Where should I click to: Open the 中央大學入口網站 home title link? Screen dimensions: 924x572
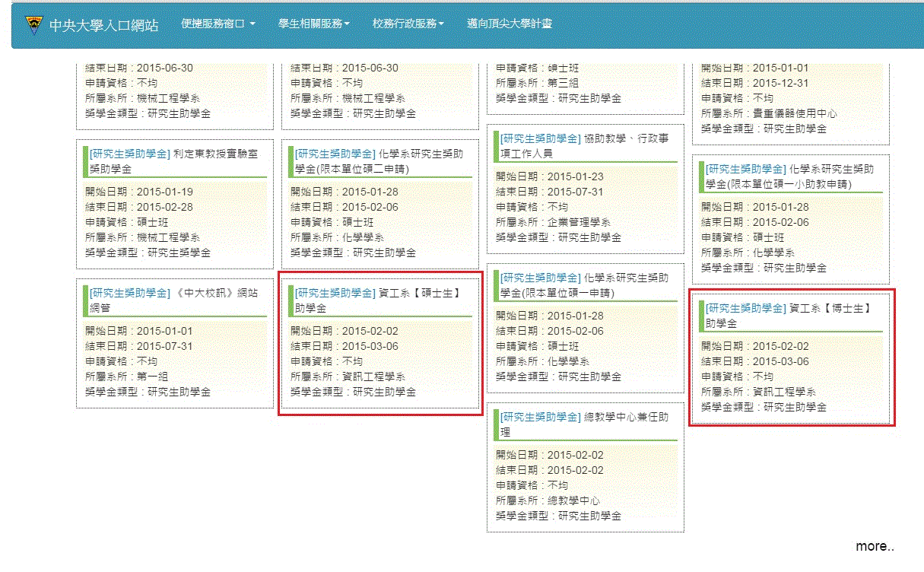click(x=103, y=25)
